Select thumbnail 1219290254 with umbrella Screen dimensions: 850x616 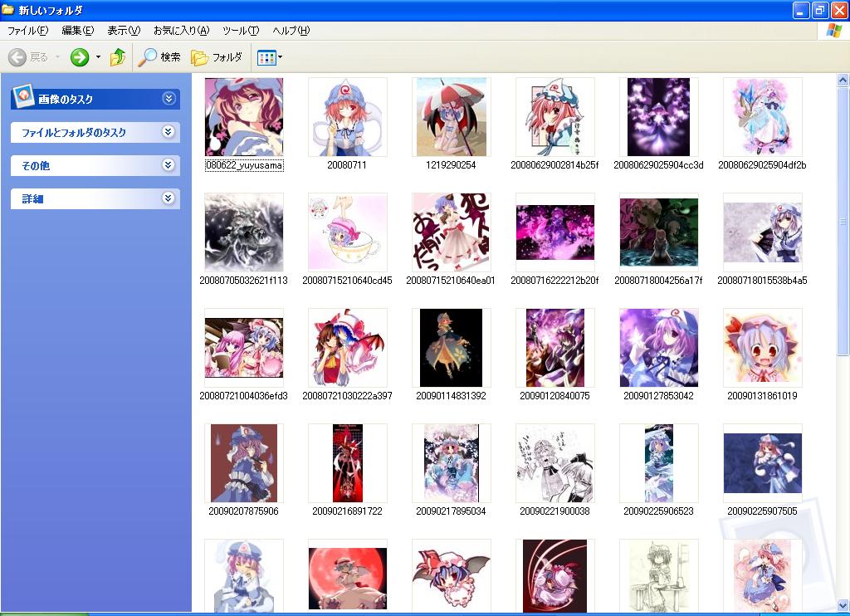451,117
